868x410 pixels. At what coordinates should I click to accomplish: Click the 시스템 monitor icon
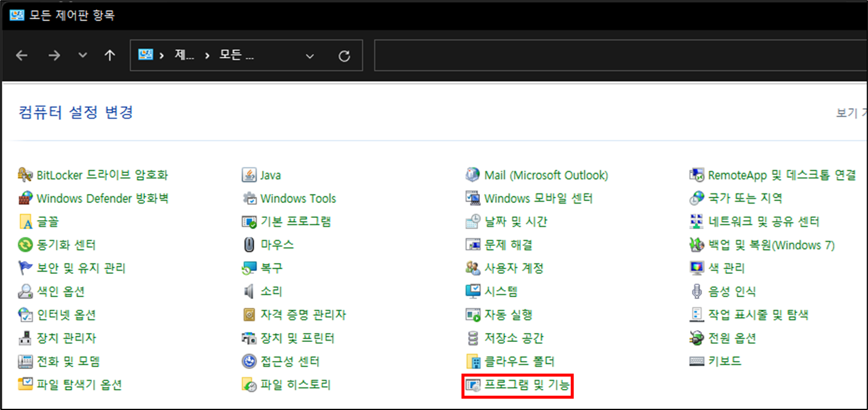coord(473,291)
